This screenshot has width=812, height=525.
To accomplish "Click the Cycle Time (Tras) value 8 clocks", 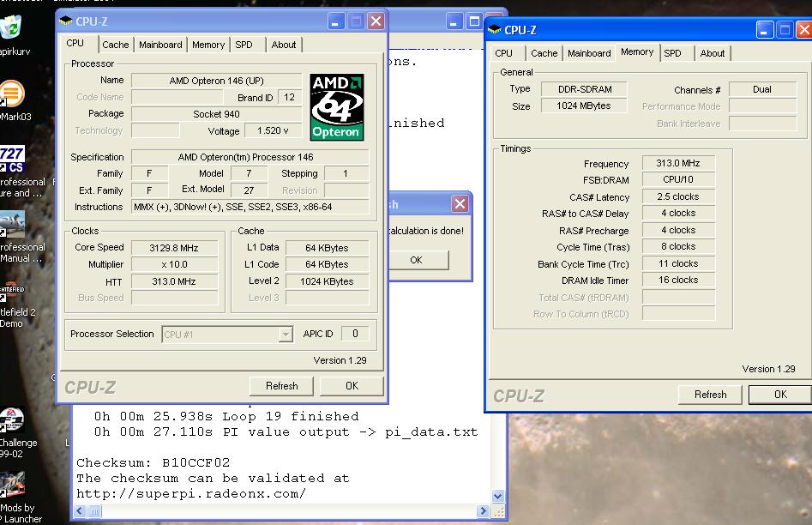I will (x=678, y=246).
